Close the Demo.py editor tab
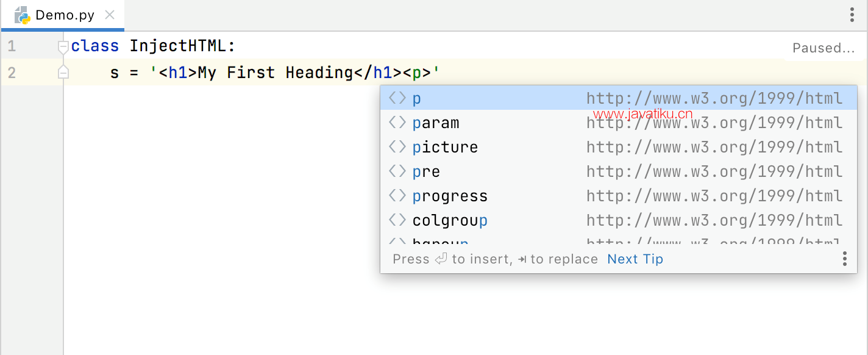868x355 pixels. point(110,15)
